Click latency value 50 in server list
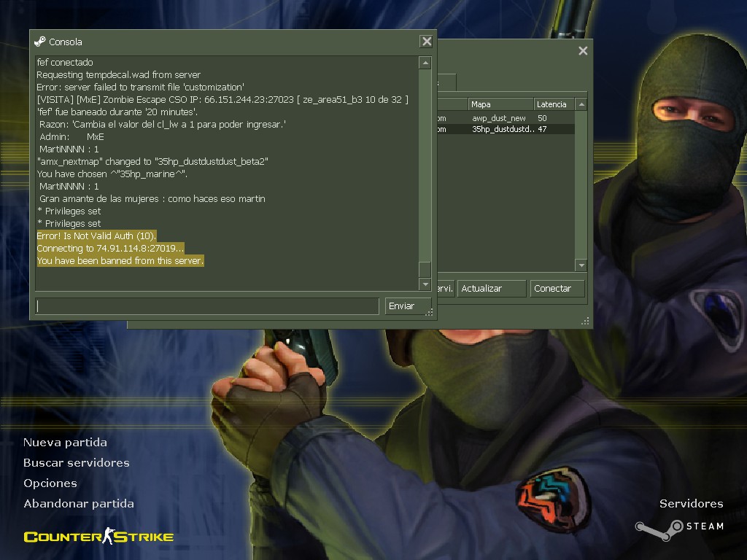The image size is (747, 560). (x=542, y=118)
